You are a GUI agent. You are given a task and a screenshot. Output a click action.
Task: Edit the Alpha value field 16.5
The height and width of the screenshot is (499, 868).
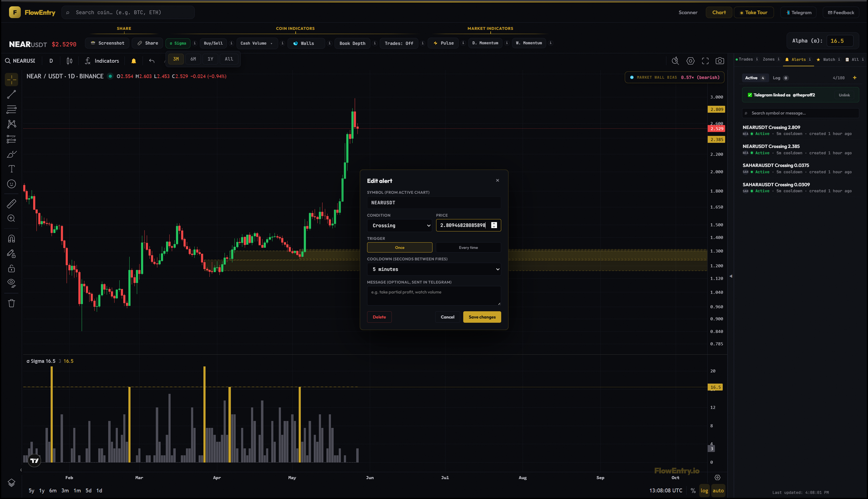[x=840, y=41]
